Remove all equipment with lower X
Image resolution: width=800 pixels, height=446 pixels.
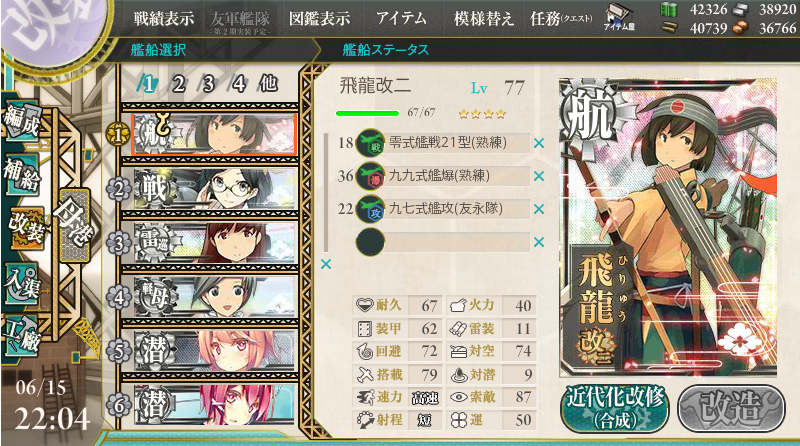click(326, 264)
